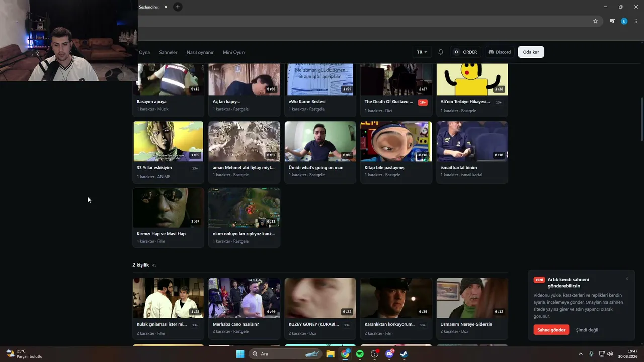Screen dimensions: 644x362
Task: Open the notifications bell
Action: coord(441,52)
